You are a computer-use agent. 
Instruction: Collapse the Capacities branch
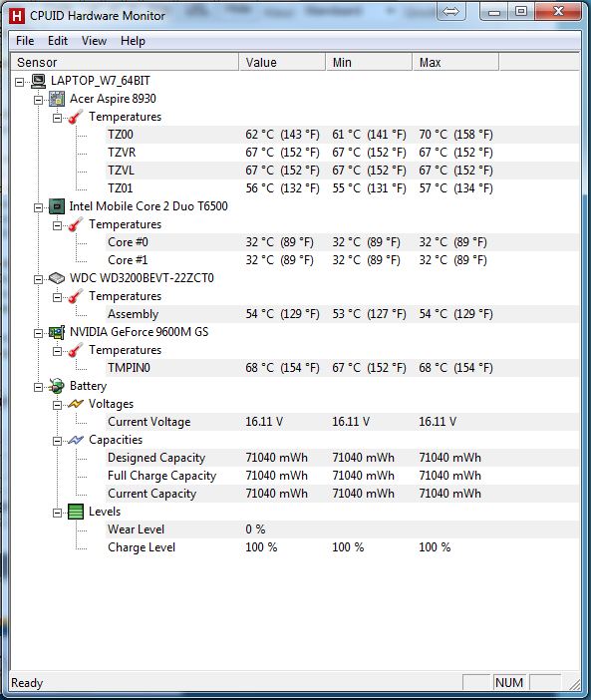(x=57, y=441)
